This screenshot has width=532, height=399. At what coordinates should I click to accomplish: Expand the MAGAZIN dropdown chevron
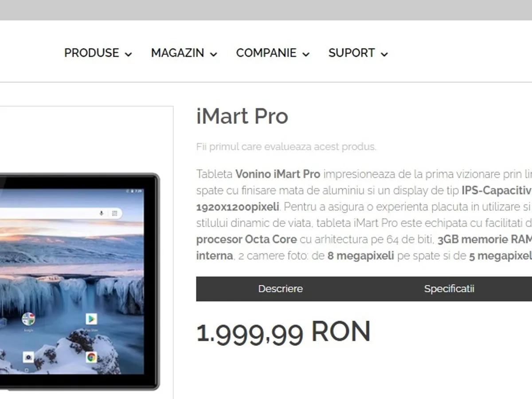pos(213,55)
